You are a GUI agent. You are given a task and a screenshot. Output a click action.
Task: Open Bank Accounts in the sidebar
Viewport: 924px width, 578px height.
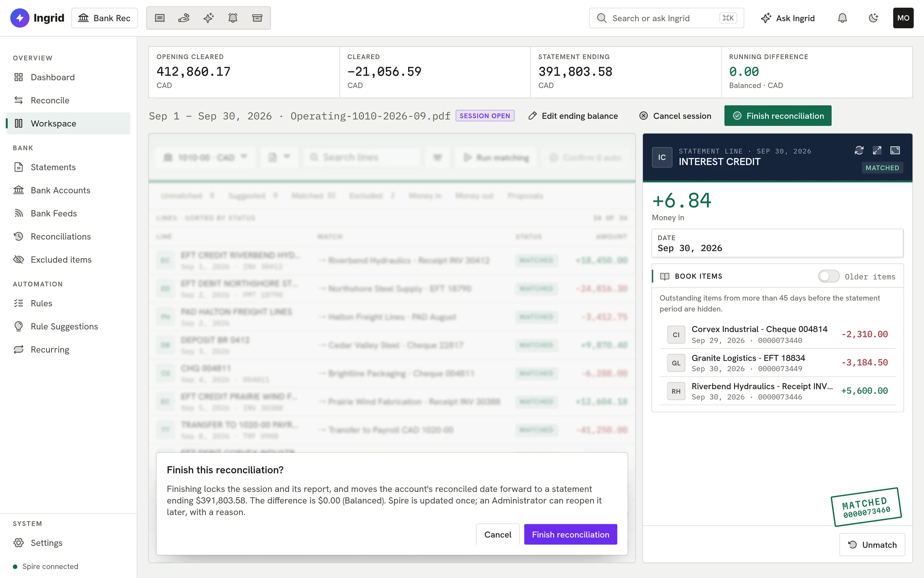coord(68,190)
